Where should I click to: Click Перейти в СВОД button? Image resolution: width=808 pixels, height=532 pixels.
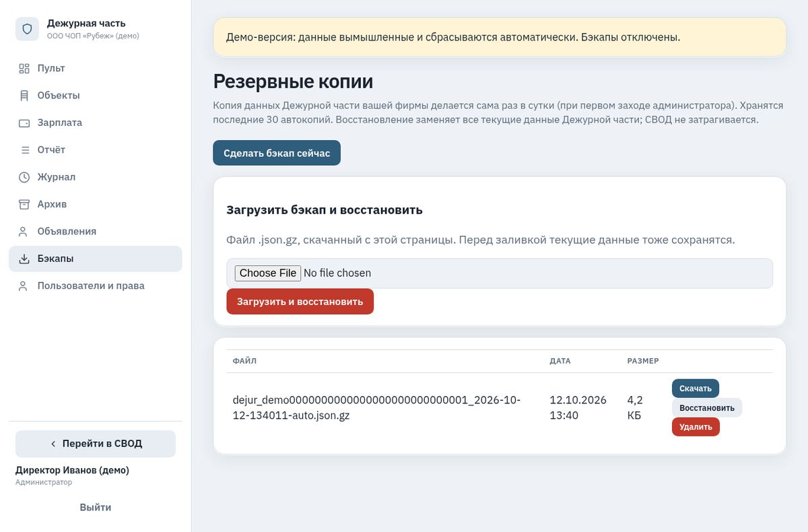(96, 444)
